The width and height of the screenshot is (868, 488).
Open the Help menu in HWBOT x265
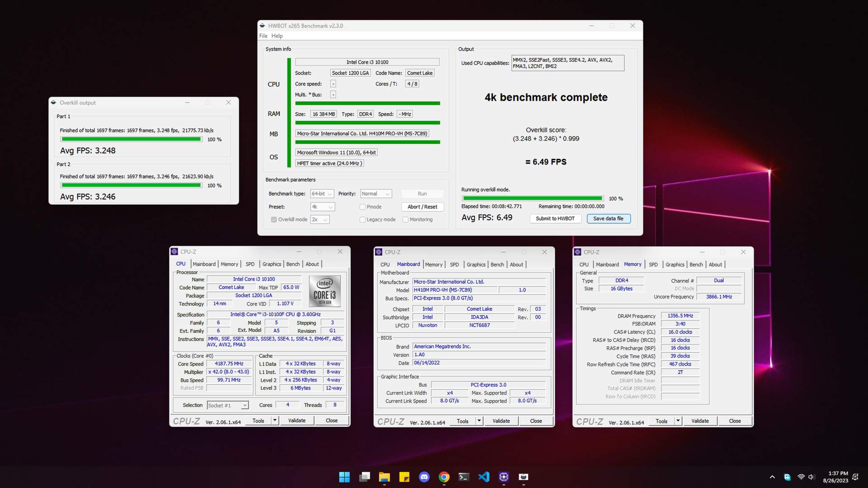point(277,36)
